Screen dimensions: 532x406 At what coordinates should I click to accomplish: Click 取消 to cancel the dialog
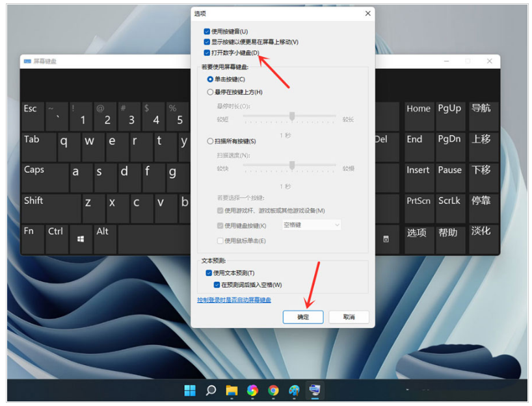[x=349, y=317]
